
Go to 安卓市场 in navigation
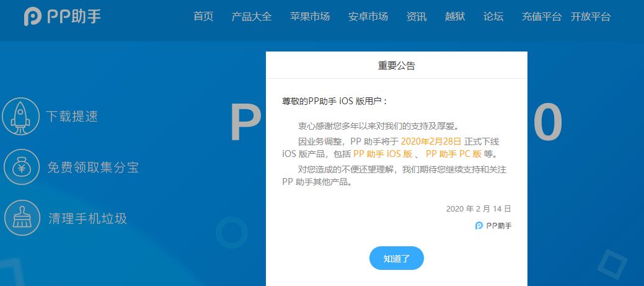(368, 16)
